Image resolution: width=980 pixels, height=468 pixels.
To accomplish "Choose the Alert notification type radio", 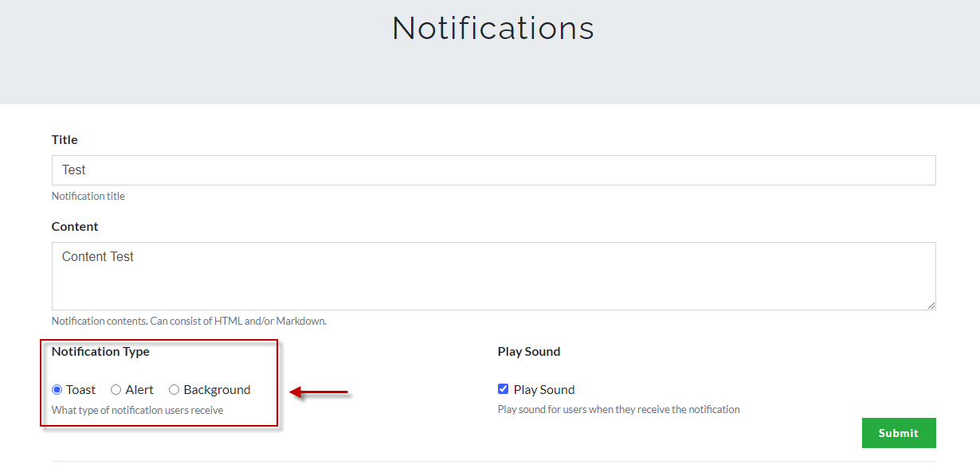I will [x=116, y=390].
